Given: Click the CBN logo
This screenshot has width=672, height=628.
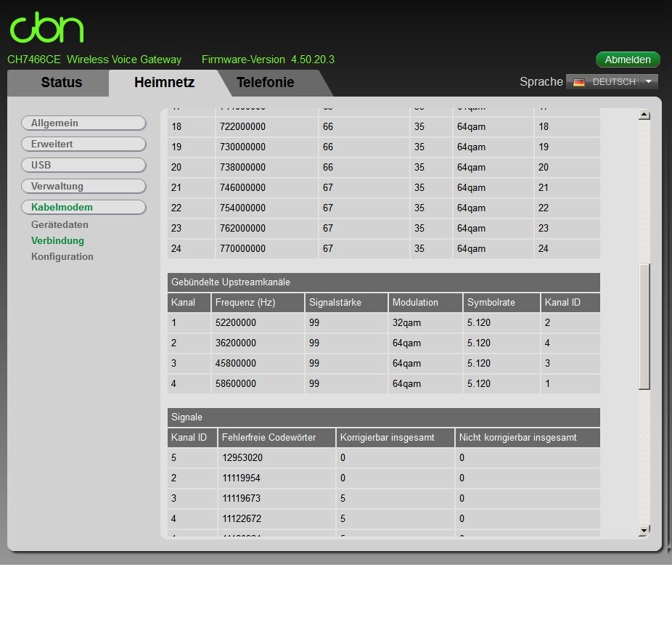Looking at the screenshot, I should pyautogui.click(x=46, y=27).
